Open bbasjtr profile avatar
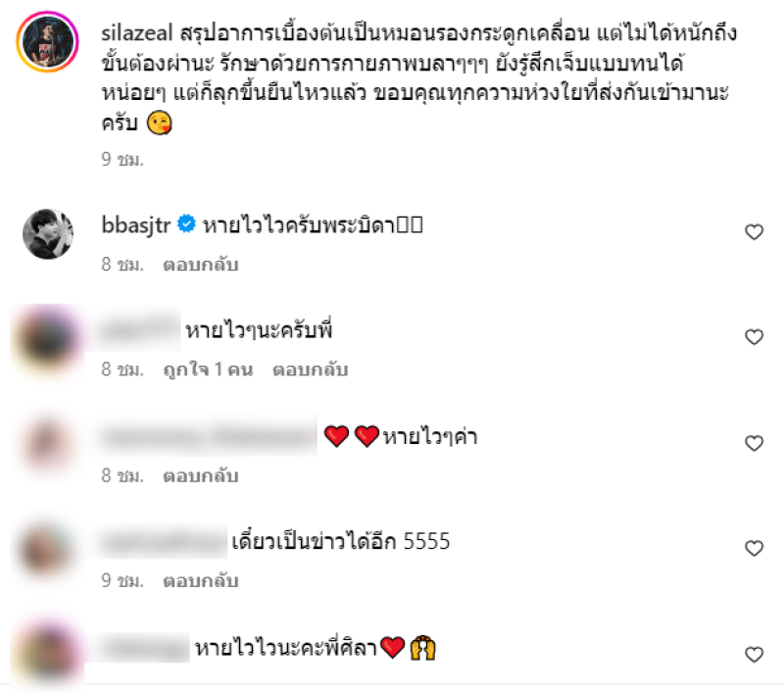The image size is (784, 692). pyautogui.click(x=48, y=234)
